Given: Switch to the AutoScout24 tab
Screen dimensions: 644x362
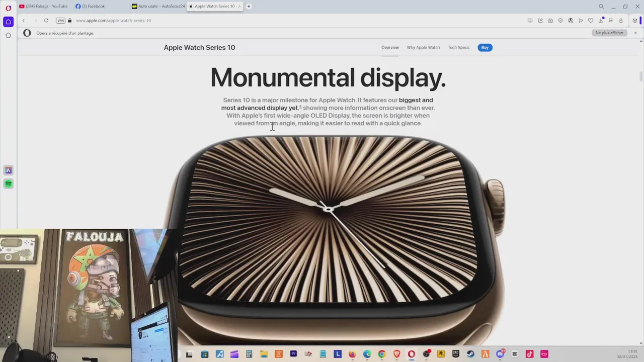Looking at the screenshot, I should click(x=158, y=7).
